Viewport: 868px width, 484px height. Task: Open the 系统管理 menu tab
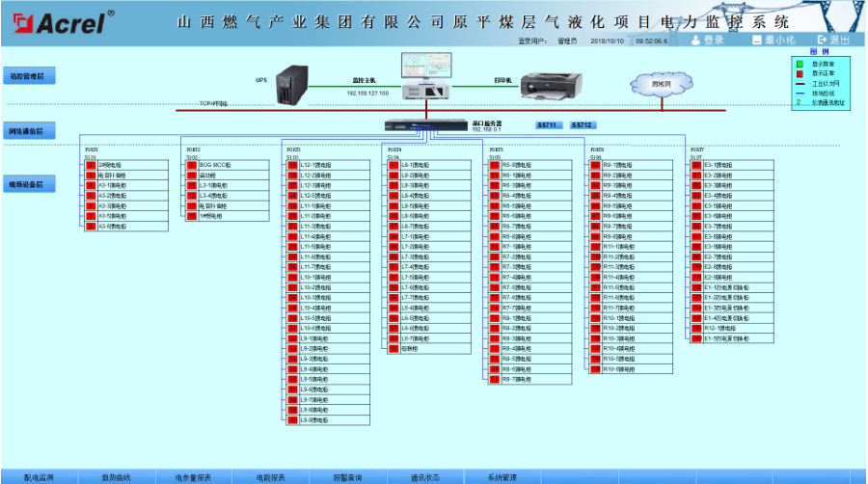pos(502,477)
